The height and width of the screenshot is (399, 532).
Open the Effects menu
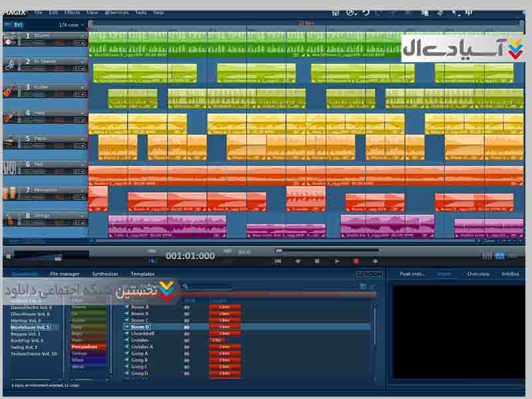point(72,13)
